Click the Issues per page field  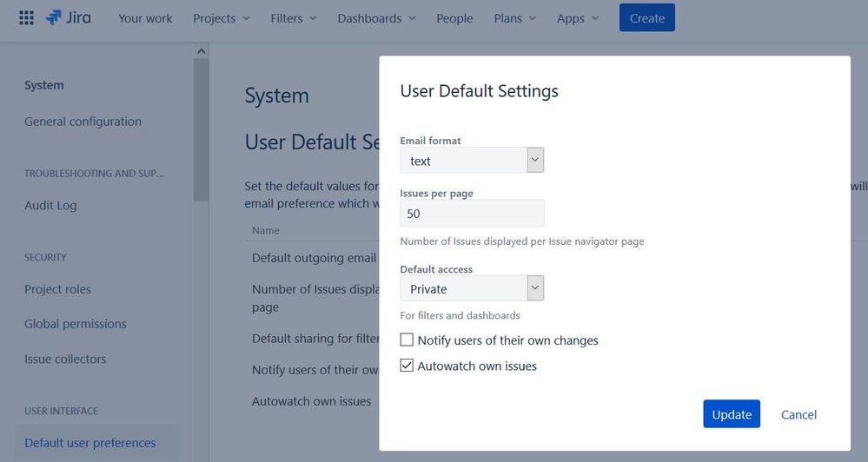(472, 213)
